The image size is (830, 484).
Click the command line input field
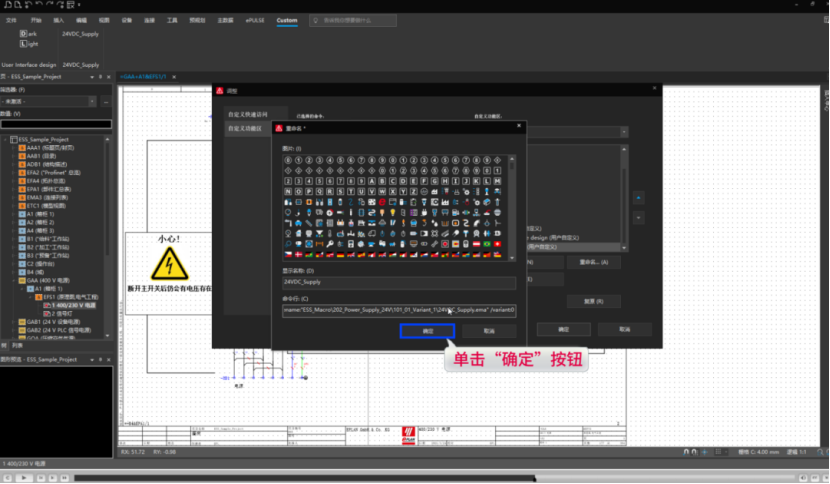coord(399,310)
